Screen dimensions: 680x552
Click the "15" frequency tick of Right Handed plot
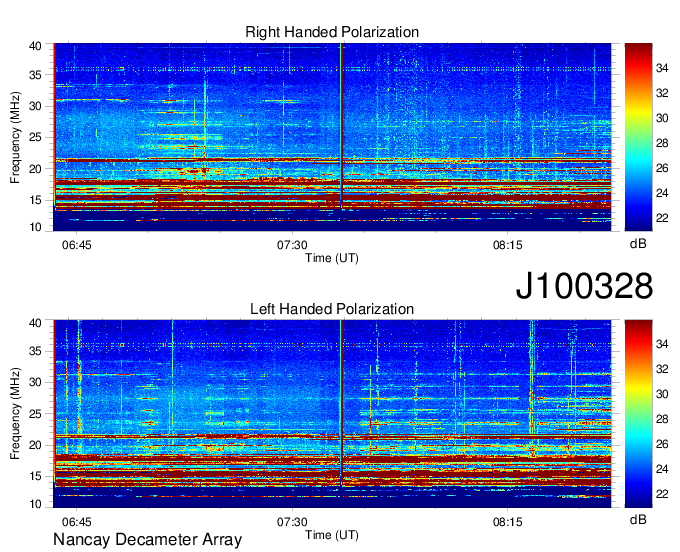tap(35, 200)
